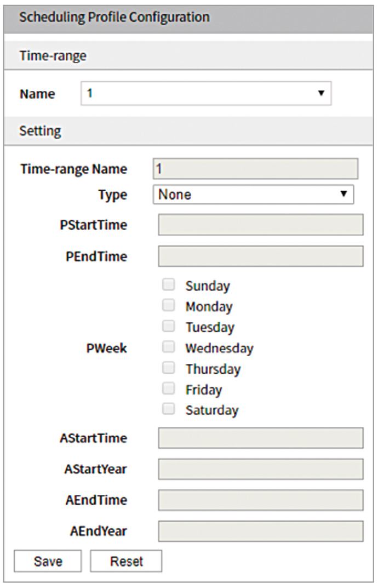
Task: Open the Name dropdown in Time-range
Action: [206, 93]
